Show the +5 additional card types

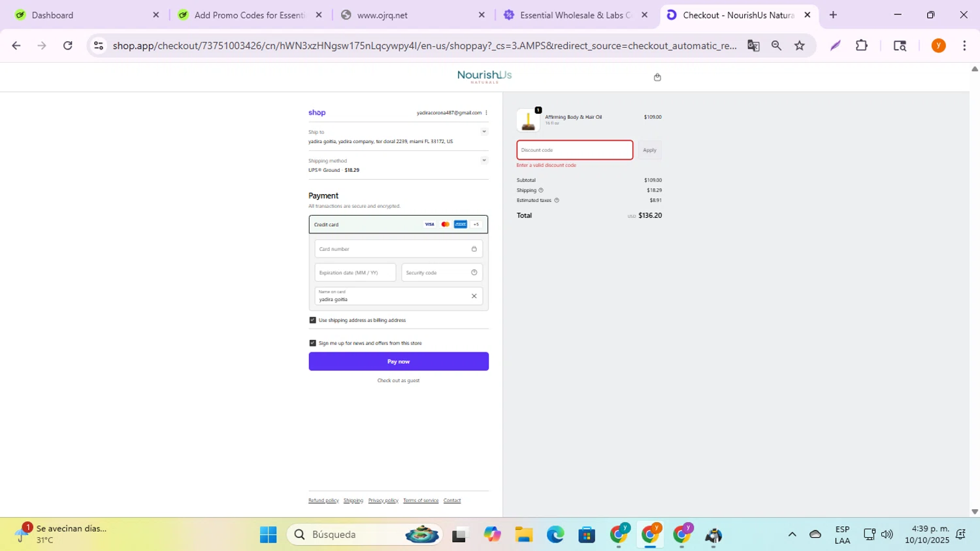tap(476, 224)
